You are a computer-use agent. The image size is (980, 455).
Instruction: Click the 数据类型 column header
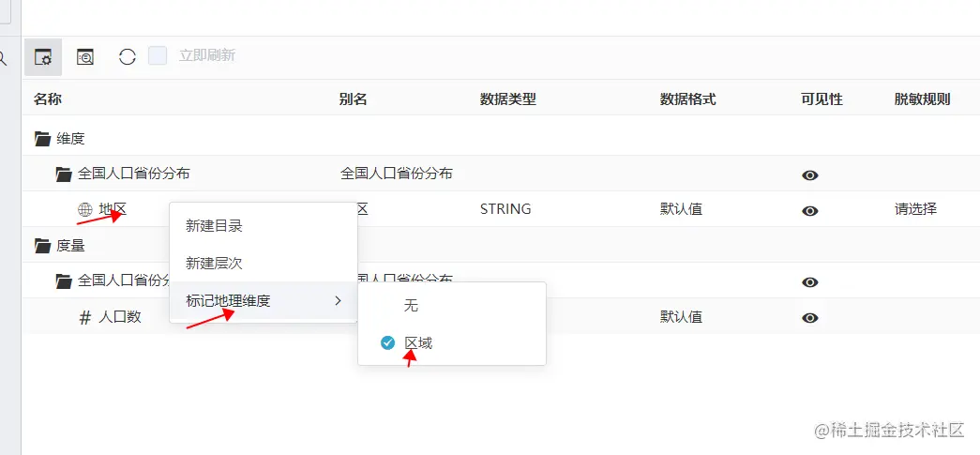[508, 99]
